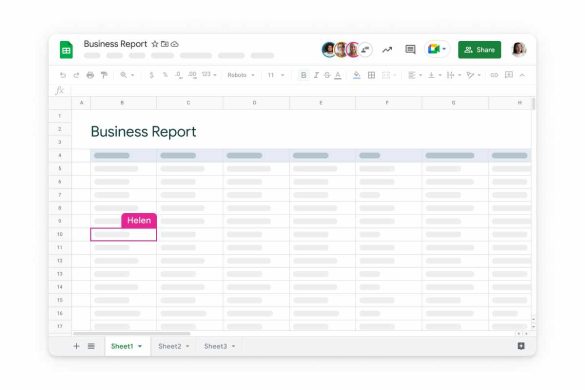
Task: Star the Business Report document
Action: [155, 44]
